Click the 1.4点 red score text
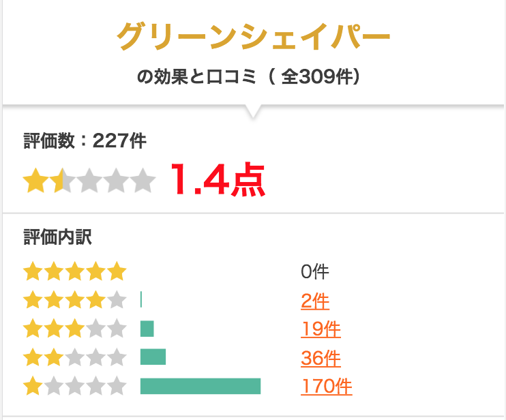 pyautogui.click(x=218, y=179)
